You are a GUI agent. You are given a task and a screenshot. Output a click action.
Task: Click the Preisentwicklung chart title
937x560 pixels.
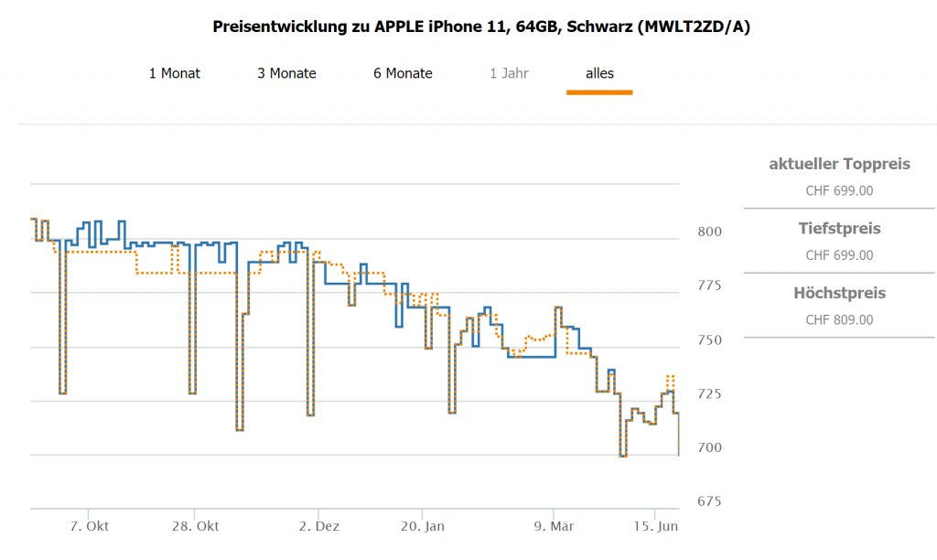pos(481,27)
